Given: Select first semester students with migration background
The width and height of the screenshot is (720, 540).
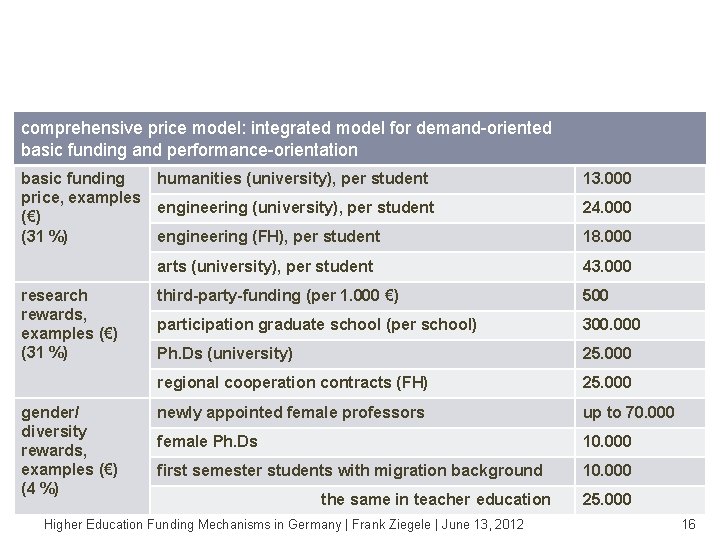Looking at the screenshot, I should click(x=349, y=470).
